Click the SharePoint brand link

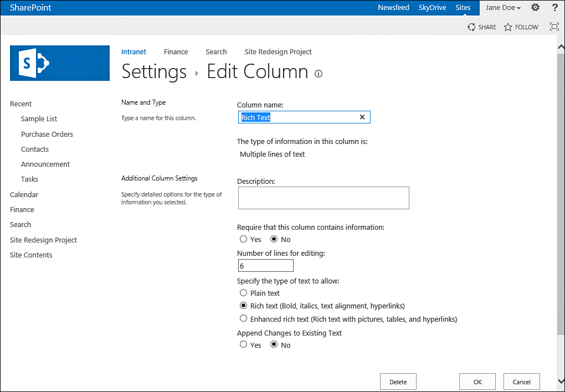point(30,8)
